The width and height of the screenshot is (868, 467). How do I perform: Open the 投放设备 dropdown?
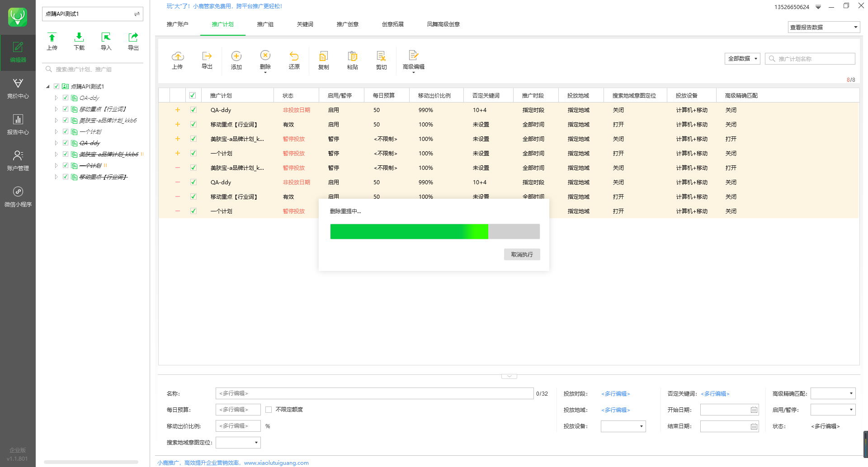[x=623, y=426]
